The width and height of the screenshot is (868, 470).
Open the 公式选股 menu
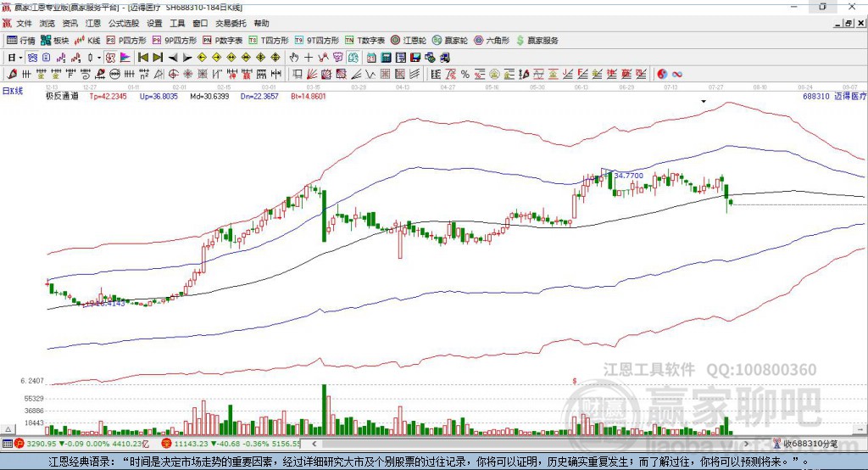124,23
